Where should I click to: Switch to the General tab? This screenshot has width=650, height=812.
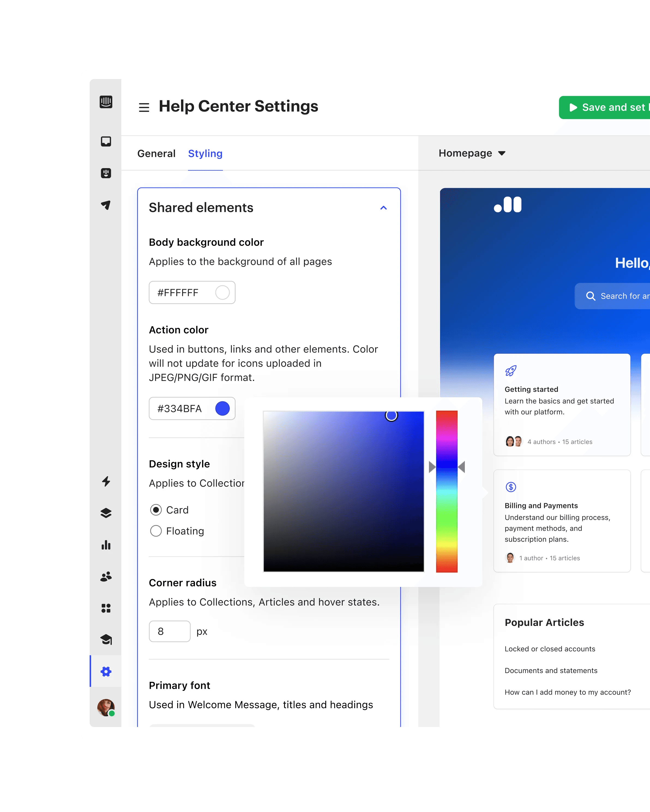point(157,154)
